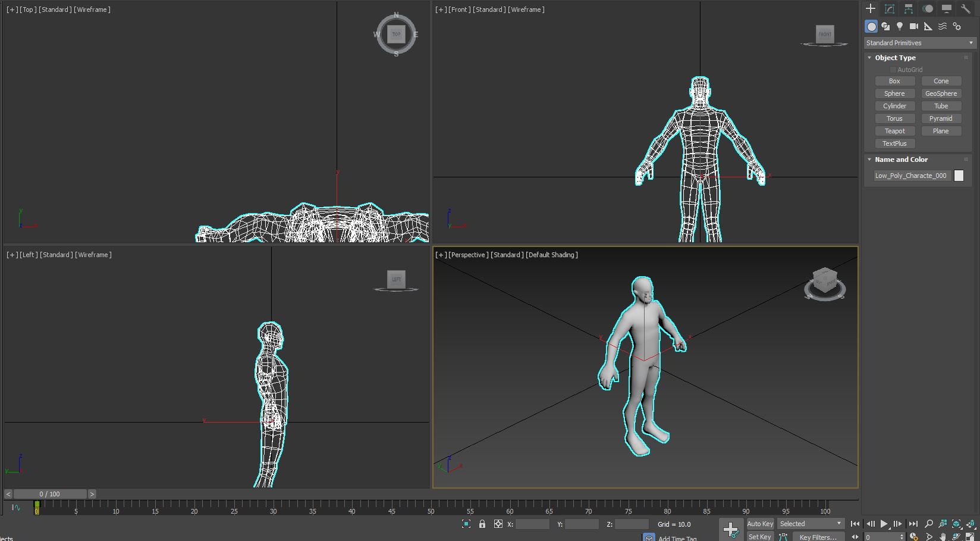Click the Add Time Tag cube icon
This screenshot has height=541, width=980.
(x=649, y=537)
